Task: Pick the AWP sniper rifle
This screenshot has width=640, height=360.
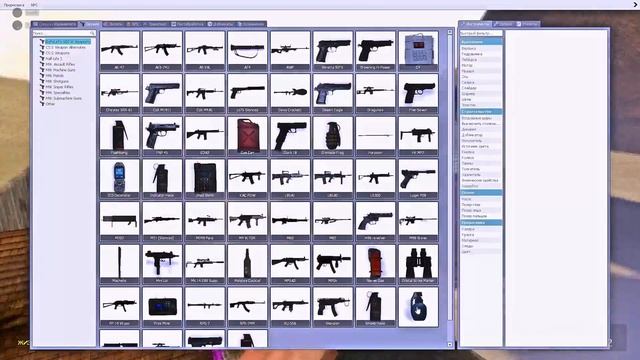Action: pos(290,51)
